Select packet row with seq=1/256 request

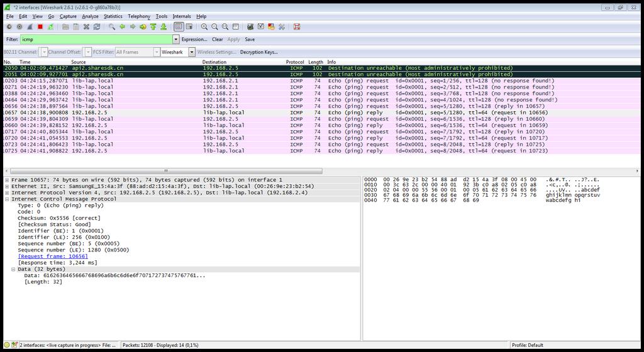pos(321,81)
